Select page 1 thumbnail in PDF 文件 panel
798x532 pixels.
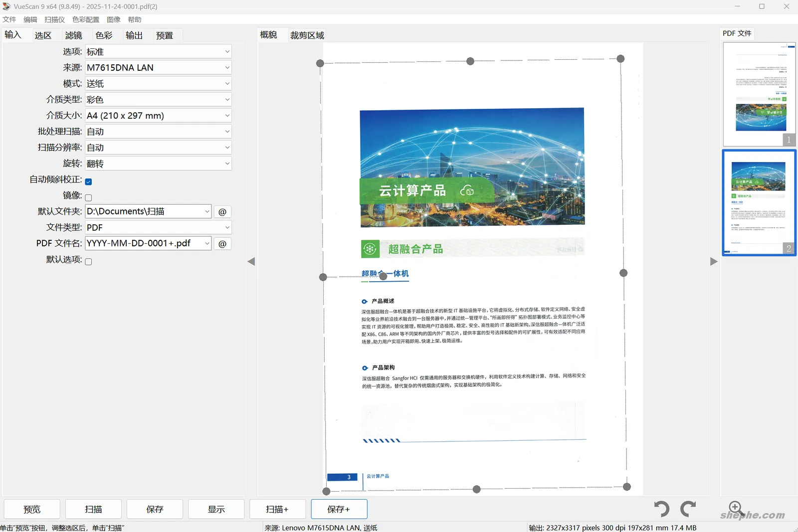(x=759, y=92)
